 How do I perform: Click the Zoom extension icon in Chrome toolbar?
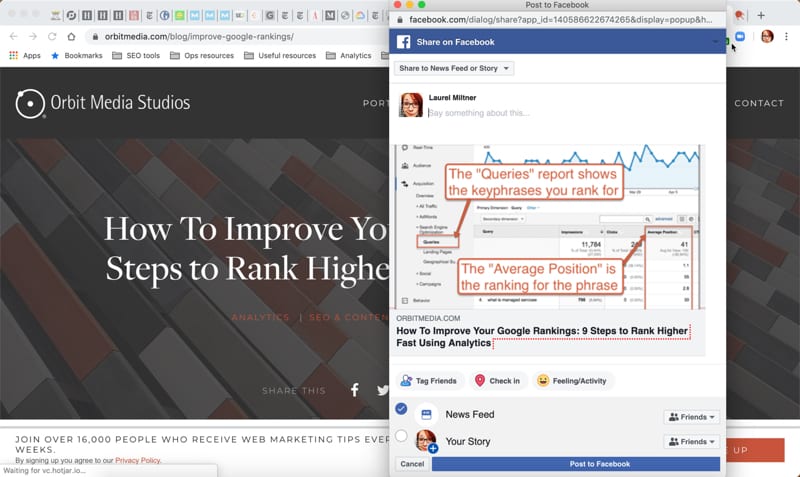pos(740,36)
